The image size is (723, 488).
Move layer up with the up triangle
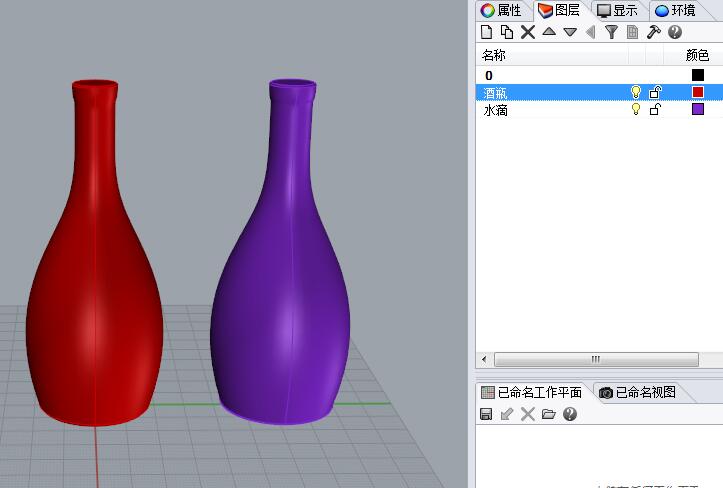549,31
